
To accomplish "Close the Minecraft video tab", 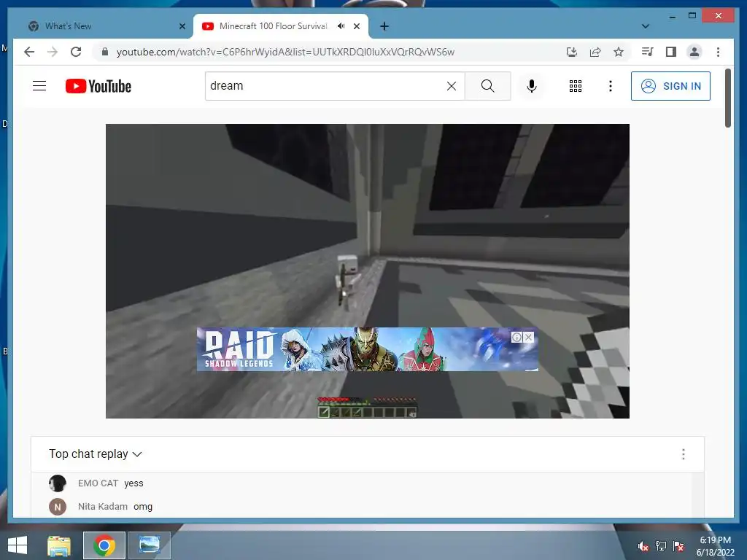I will [x=357, y=26].
